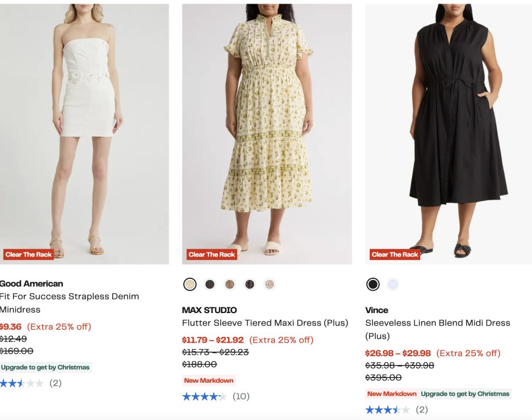The image size is (532, 420).
Task: Choose the pale blue Vince dress swatch
Action: [393, 284]
